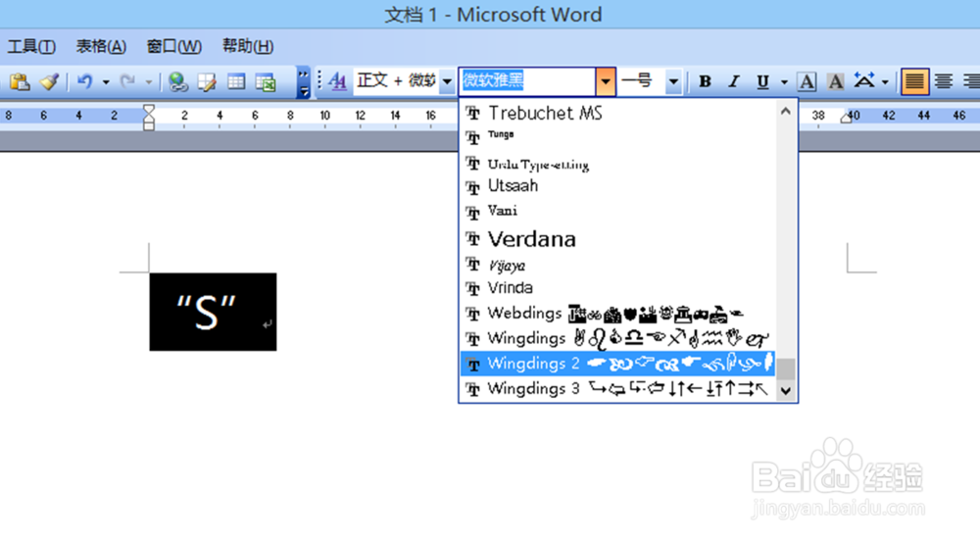Click font list scroll down arrow
Viewport: 980px width, 542px height.
pos(786,391)
